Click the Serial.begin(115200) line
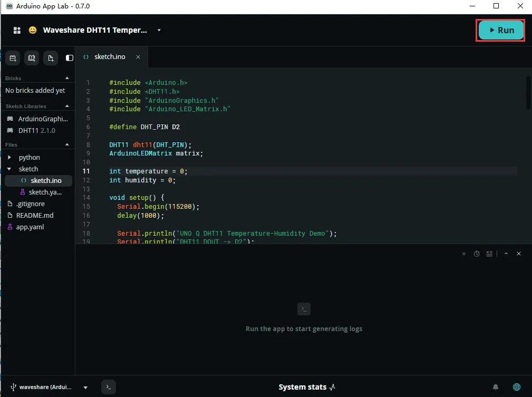The width and height of the screenshot is (532, 397). click(158, 207)
